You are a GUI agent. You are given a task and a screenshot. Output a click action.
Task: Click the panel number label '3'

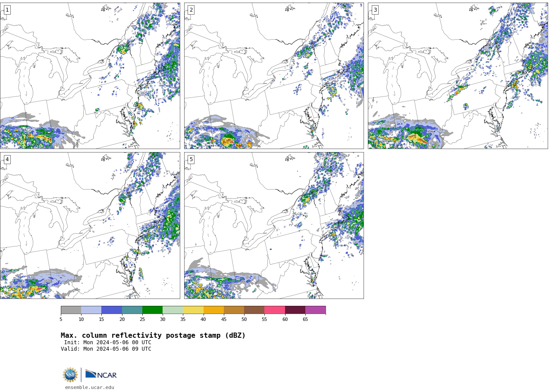[x=375, y=10]
